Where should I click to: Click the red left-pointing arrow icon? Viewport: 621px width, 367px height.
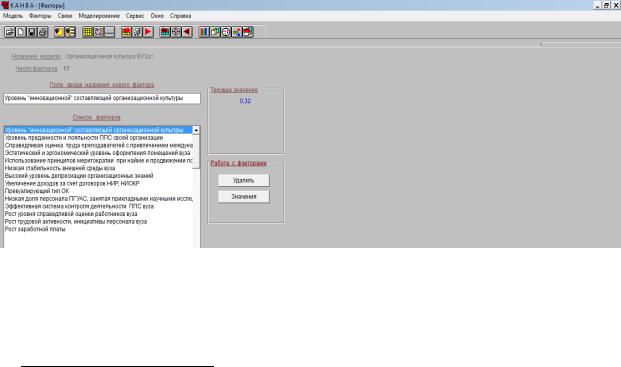pyautogui.click(x=187, y=32)
